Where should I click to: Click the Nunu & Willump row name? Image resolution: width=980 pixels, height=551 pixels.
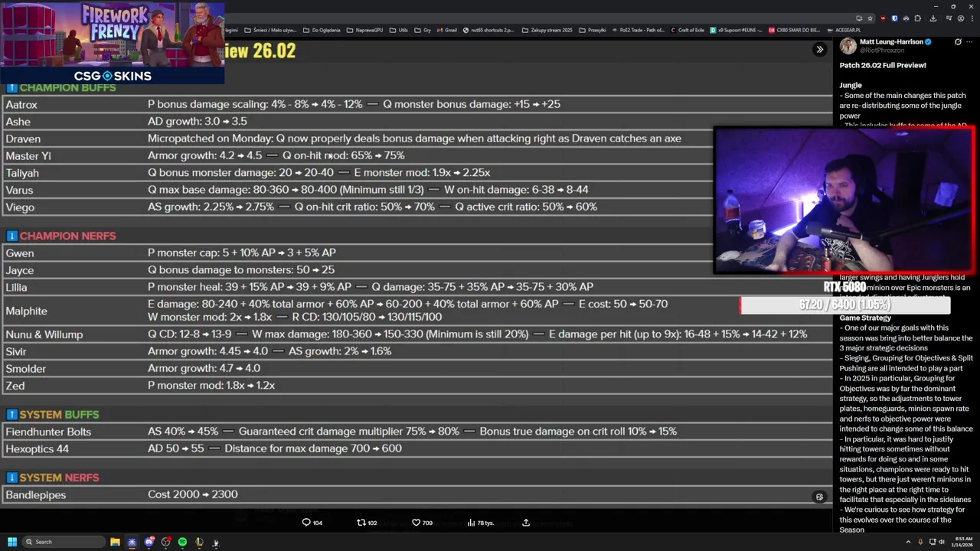44,334
